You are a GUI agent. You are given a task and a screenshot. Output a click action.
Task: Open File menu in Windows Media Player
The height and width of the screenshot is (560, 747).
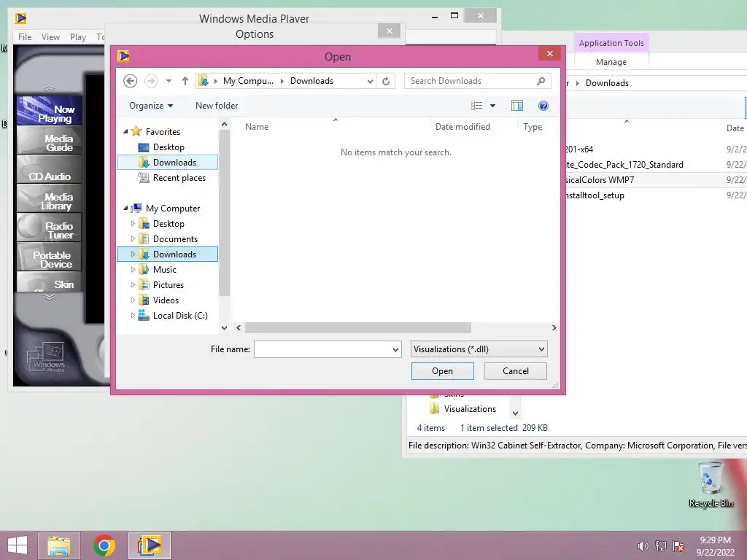[x=25, y=36]
